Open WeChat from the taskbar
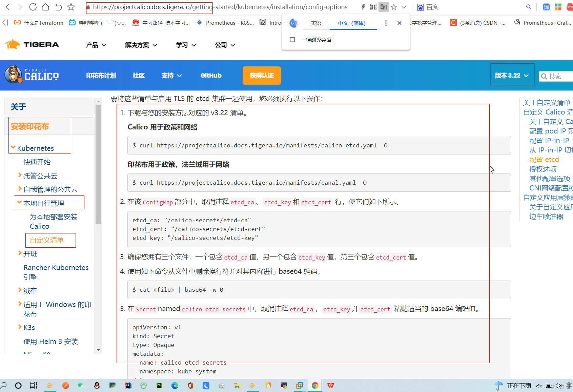The width and height of the screenshot is (573, 392). [x=81, y=386]
